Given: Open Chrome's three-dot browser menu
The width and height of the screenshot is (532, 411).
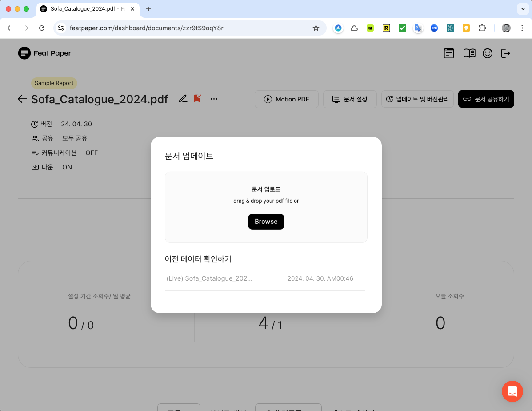Looking at the screenshot, I should 522,28.
